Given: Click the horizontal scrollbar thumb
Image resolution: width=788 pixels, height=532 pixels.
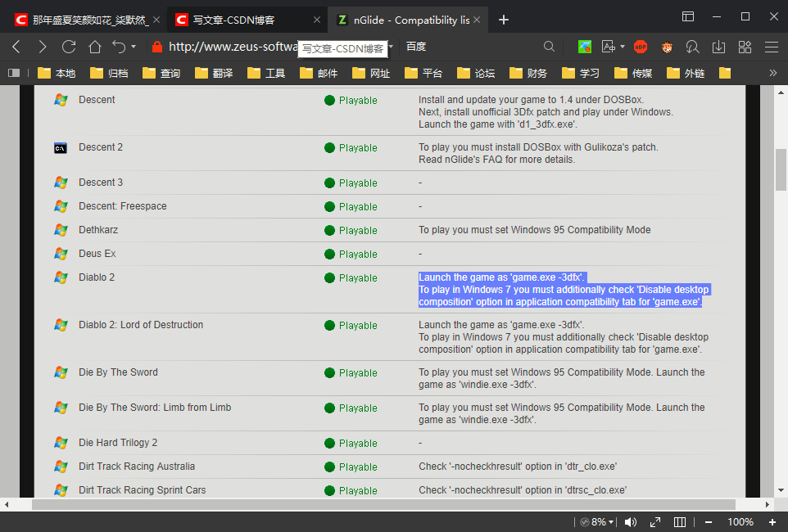Looking at the screenshot, I should tap(383, 504).
